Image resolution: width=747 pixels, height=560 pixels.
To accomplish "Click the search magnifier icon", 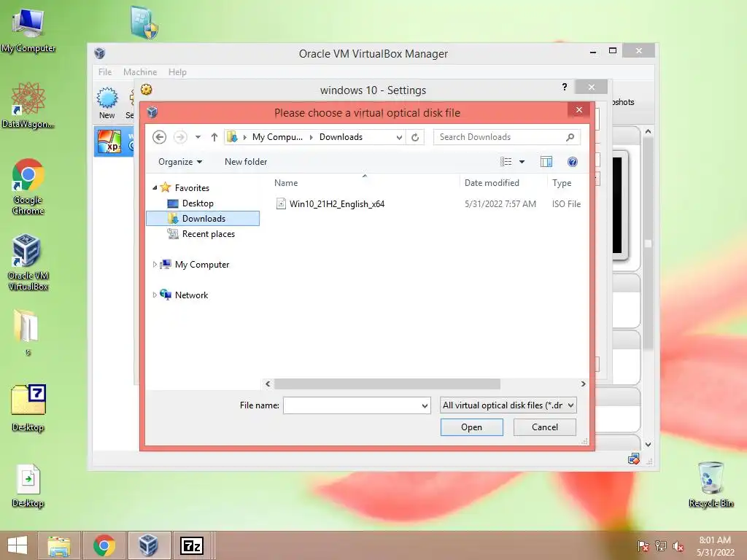I will [570, 137].
